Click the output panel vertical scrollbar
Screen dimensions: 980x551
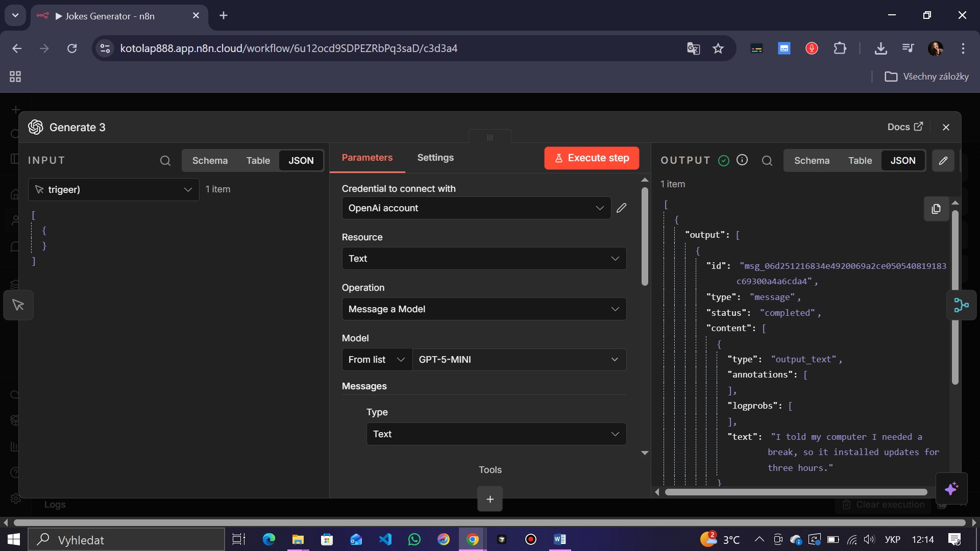pos(955,297)
